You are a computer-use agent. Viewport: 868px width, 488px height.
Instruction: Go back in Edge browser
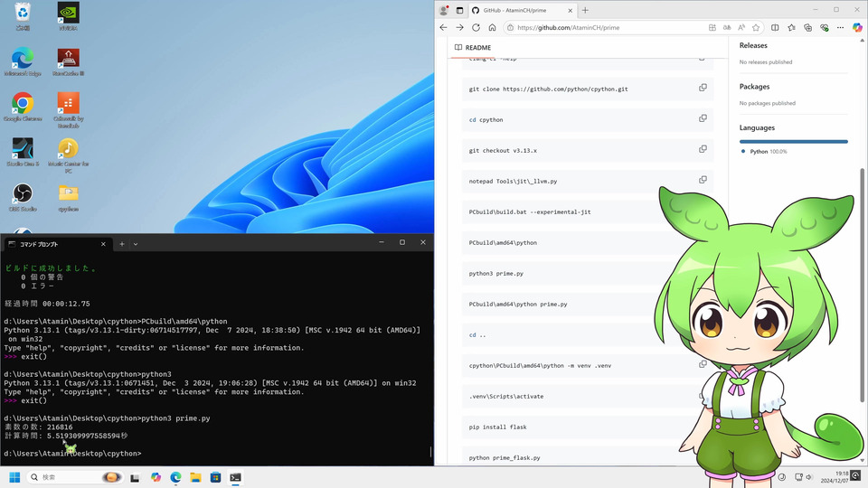[x=443, y=27]
